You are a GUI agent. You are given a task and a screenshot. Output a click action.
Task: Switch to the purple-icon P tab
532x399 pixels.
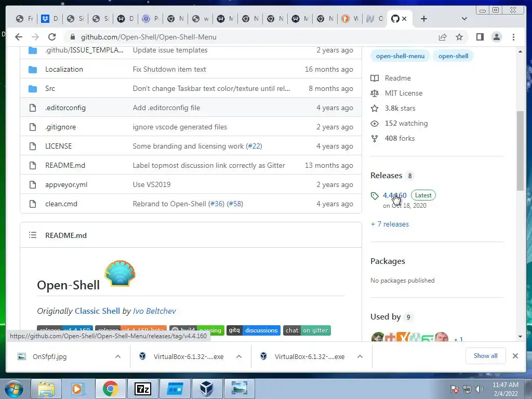coord(150,19)
